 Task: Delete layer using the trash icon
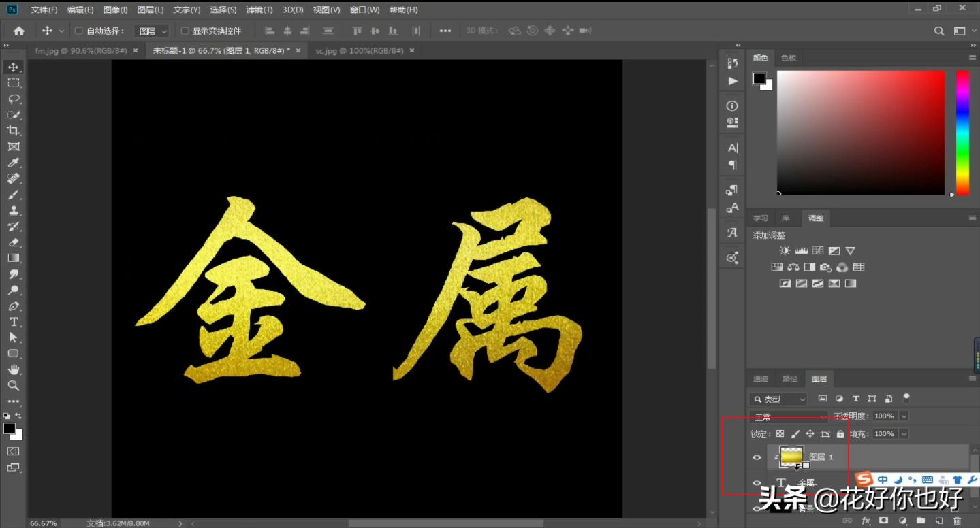click(956, 520)
